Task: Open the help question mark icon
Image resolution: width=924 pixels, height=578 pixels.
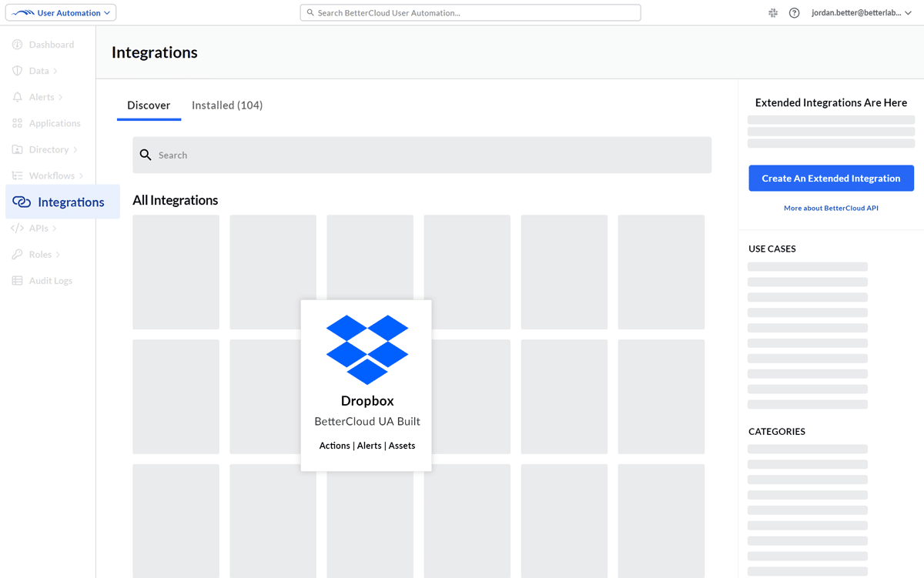Action: (x=795, y=13)
